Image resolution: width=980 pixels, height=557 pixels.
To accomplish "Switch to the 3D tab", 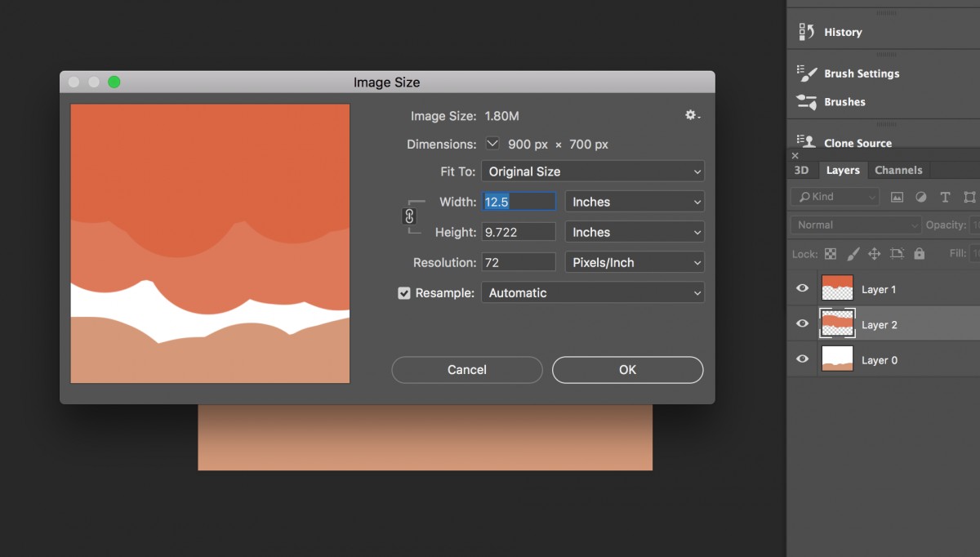I will pos(802,170).
